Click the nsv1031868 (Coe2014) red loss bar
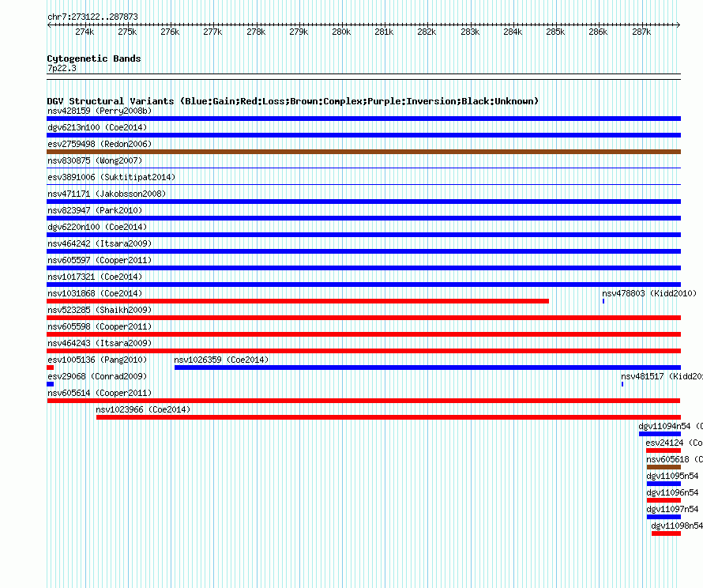Screen dimensions: 703x588 point(298,301)
